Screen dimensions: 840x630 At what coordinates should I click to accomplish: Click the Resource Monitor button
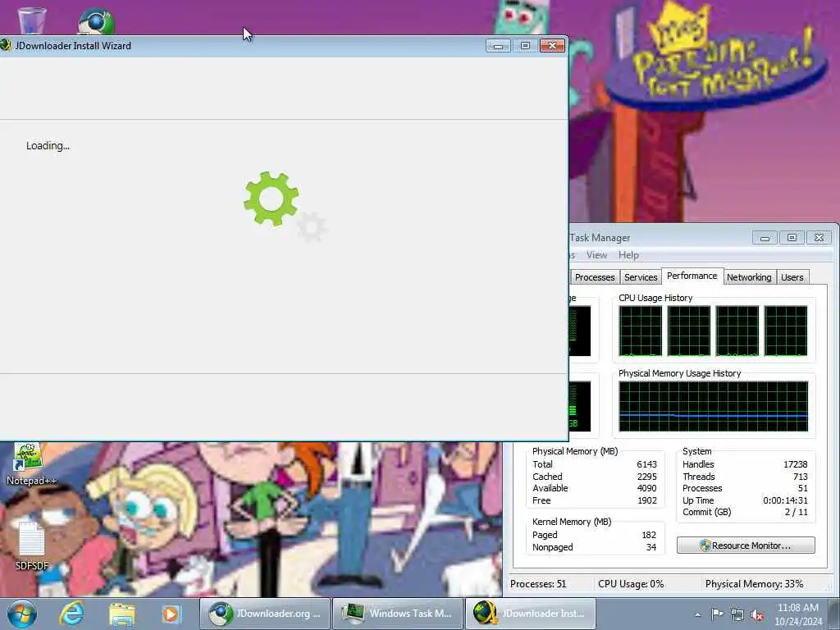coord(746,546)
